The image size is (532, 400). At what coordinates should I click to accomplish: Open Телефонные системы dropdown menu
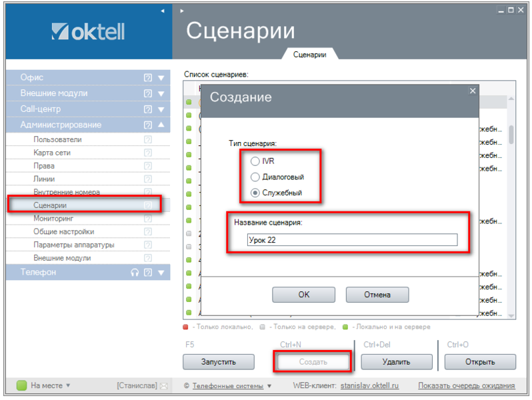point(269,386)
